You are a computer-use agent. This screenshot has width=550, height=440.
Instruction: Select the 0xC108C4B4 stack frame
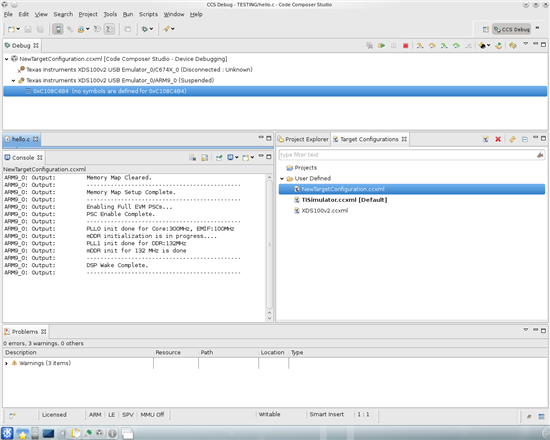point(275,91)
